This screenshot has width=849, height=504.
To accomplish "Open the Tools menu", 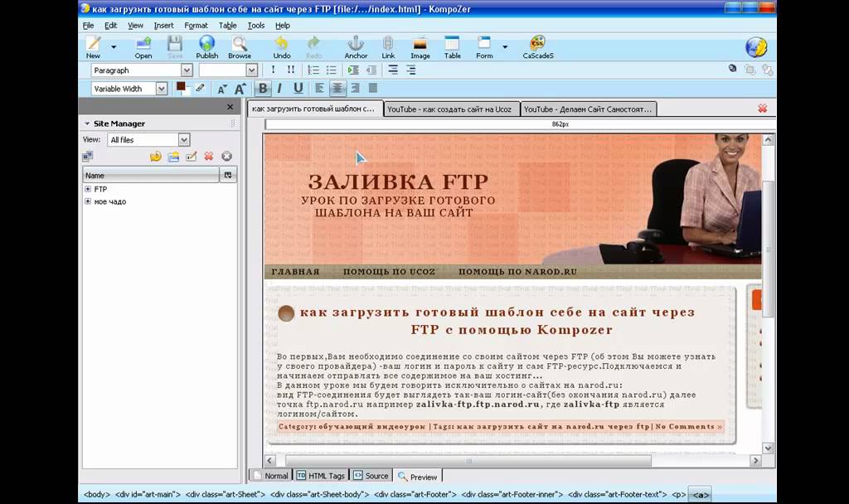I will pos(256,26).
